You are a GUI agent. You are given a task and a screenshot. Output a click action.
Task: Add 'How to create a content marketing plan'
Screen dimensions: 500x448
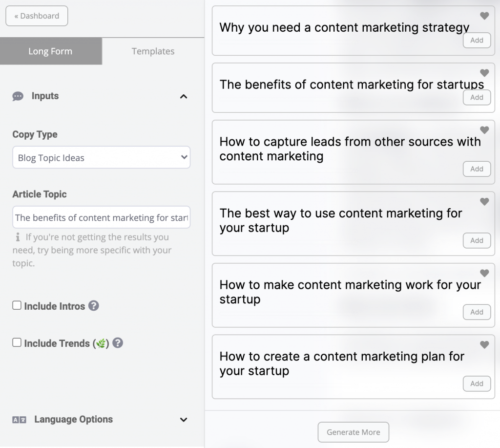[477, 383]
